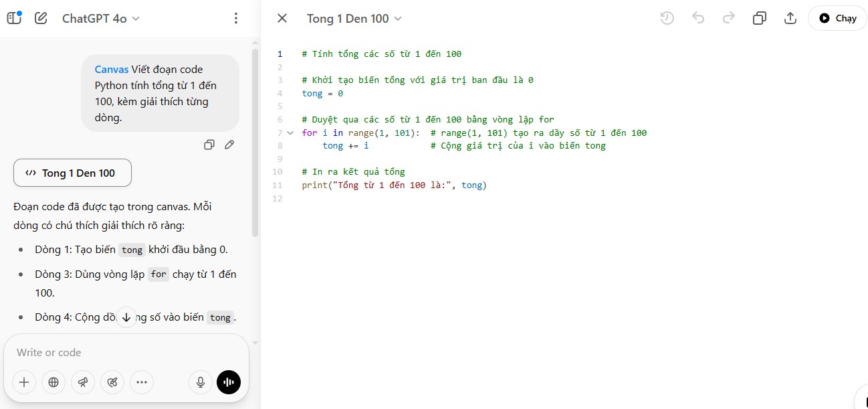This screenshot has width=868, height=409.
Task: Select the create image tool icon
Action: click(x=112, y=382)
